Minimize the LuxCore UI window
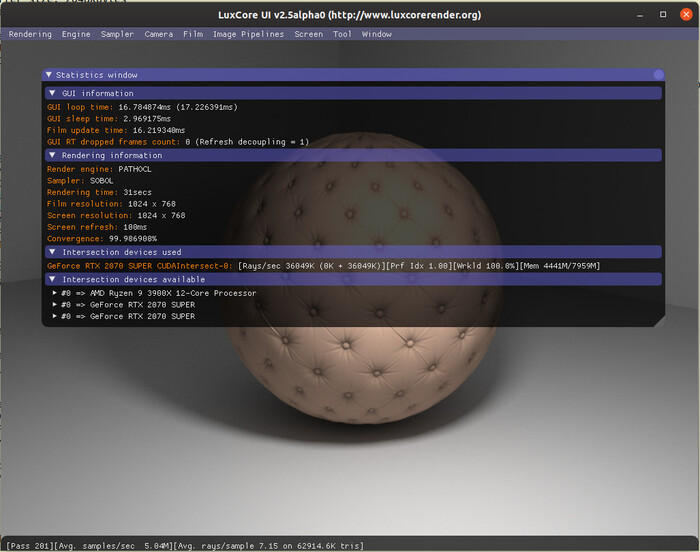The width and height of the screenshot is (700, 552). [x=641, y=14]
